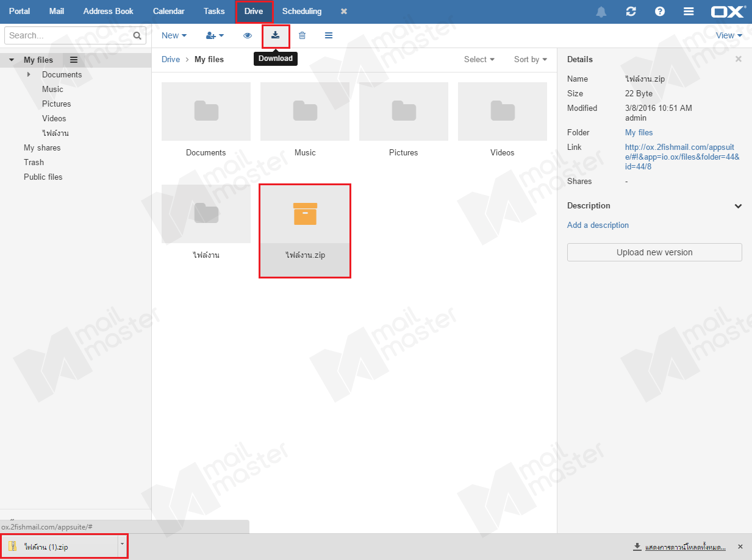Viewport: 752px width, 560px height.
Task: Click into the Search input field
Action: coord(68,35)
